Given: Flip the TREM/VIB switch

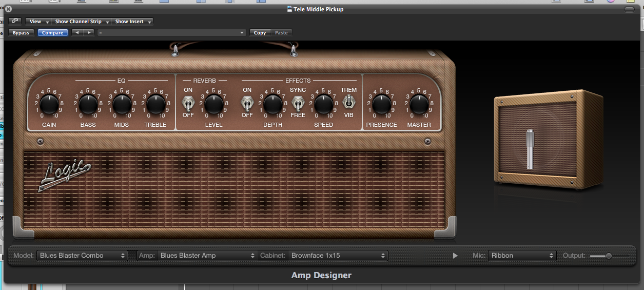Looking at the screenshot, I should [x=348, y=101].
